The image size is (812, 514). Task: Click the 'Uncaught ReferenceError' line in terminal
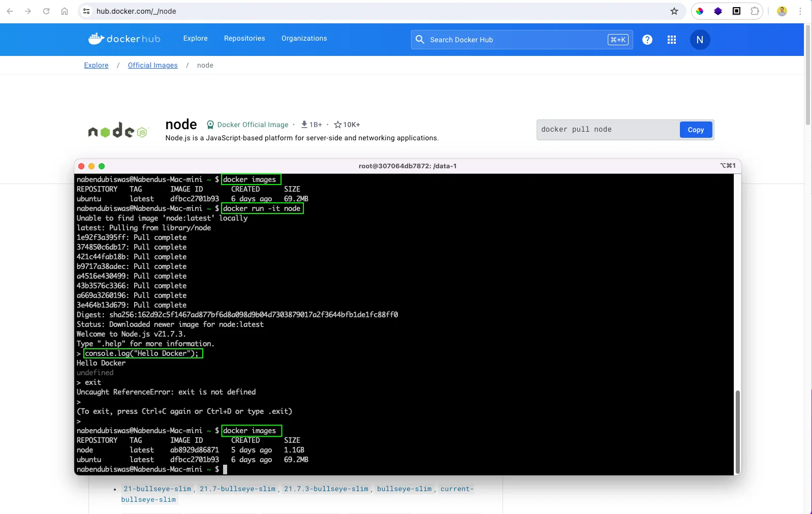(166, 392)
